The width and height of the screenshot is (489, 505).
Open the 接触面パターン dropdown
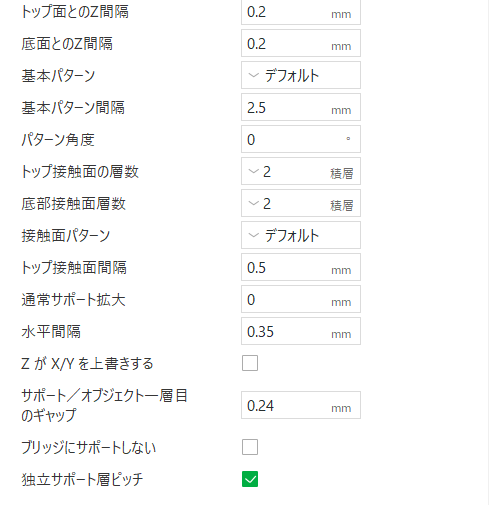click(301, 235)
